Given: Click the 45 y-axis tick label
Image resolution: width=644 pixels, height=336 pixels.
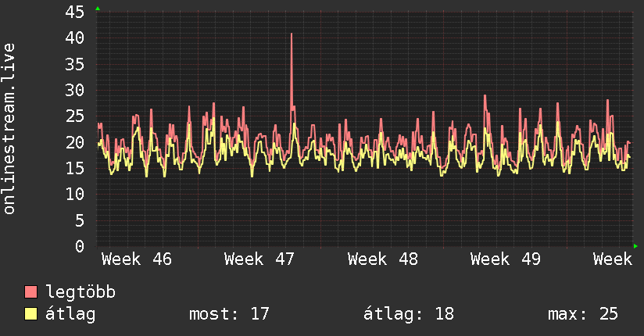Looking at the screenshot, I should point(74,13).
